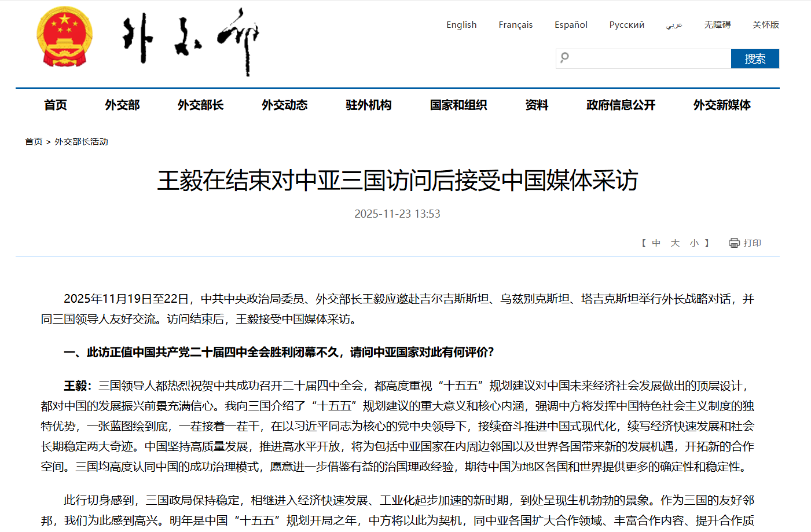Switch site language to English
Viewport: 811px width, 532px height.
click(x=461, y=25)
